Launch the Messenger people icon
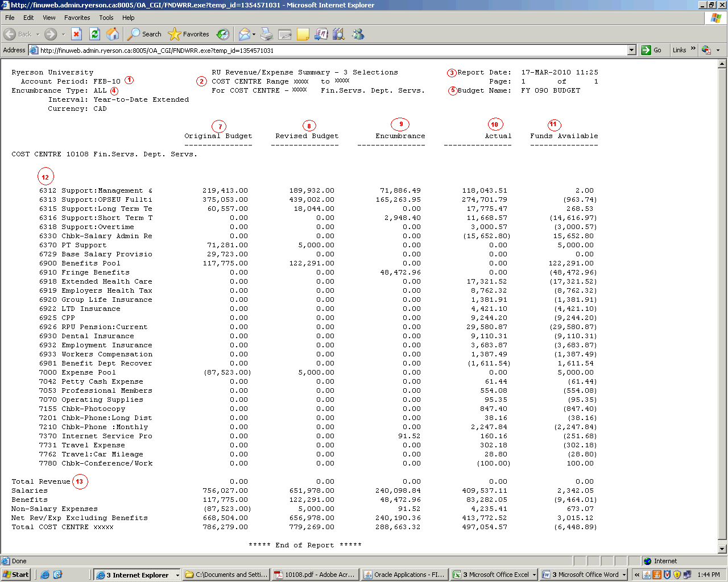The image size is (728, 582). pos(358,34)
